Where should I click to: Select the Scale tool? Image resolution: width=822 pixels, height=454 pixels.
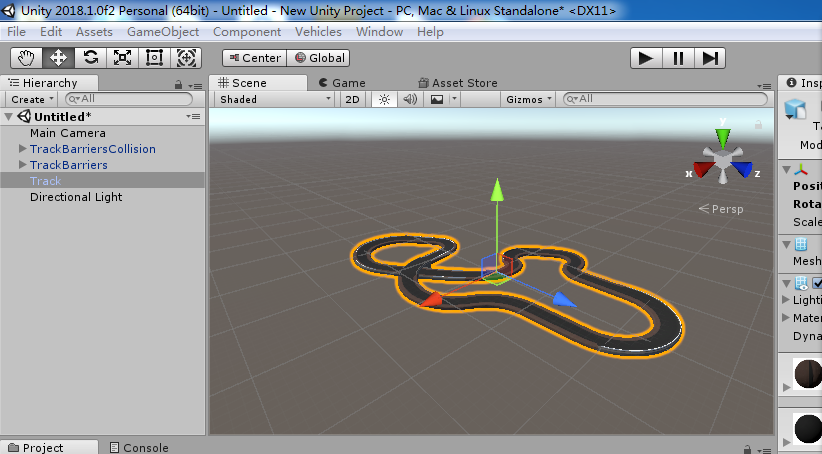click(122, 58)
